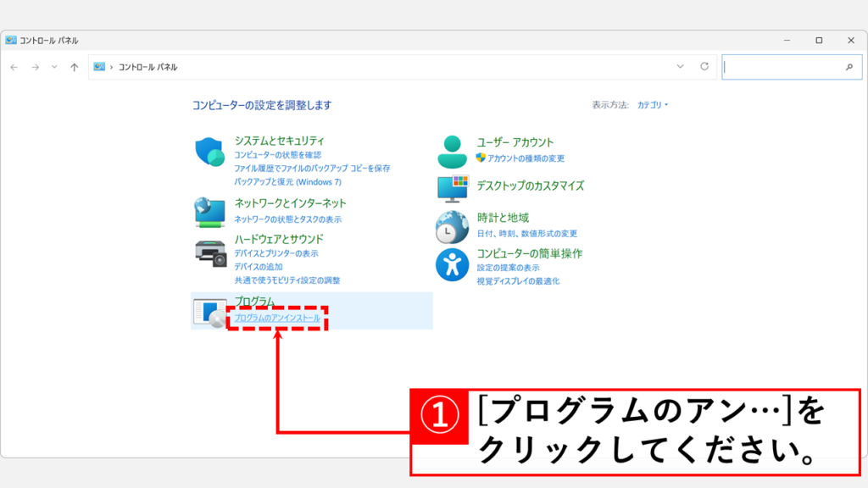Go up one folder level arrow
868x488 pixels.
pos(75,67)
